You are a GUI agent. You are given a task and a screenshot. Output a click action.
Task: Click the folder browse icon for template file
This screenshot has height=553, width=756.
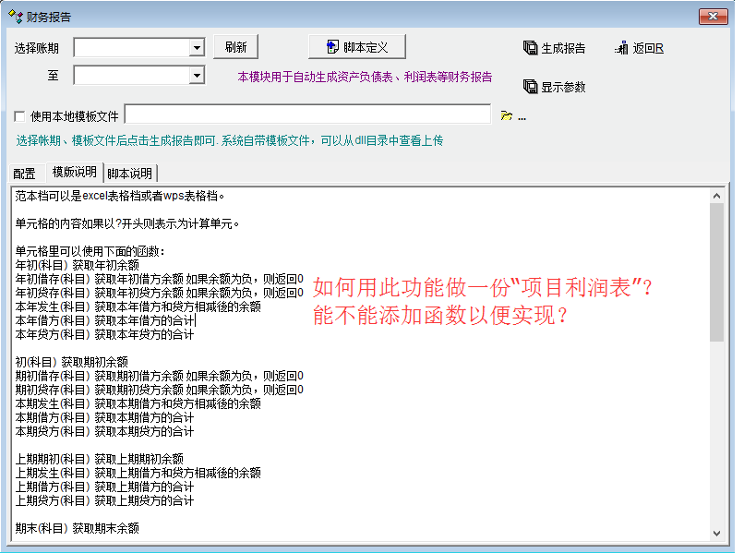[506, 115]
